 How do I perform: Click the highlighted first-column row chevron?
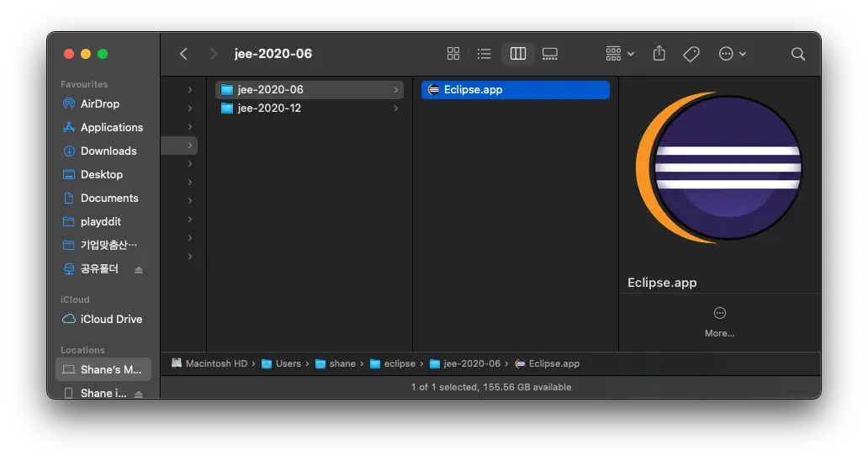(x=190, y=145)
